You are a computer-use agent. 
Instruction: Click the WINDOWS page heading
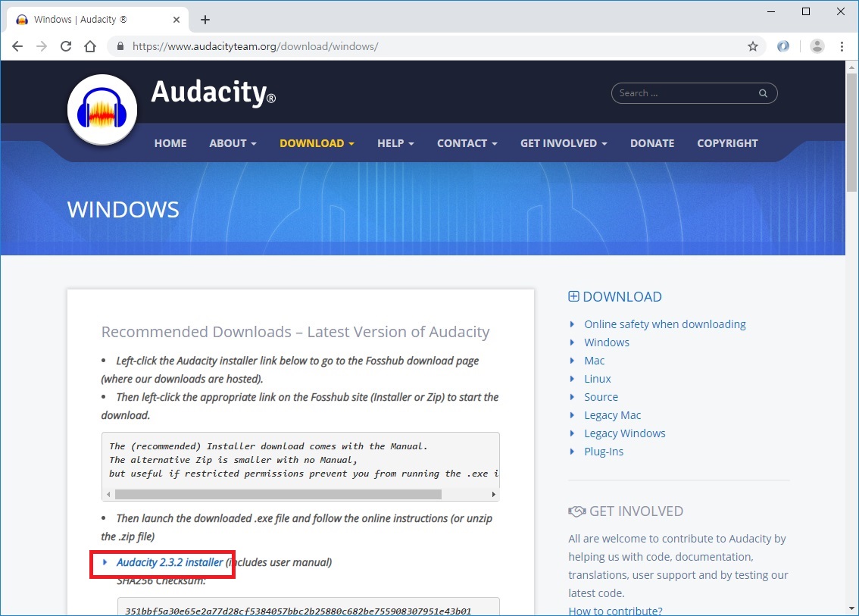(123, 209)
